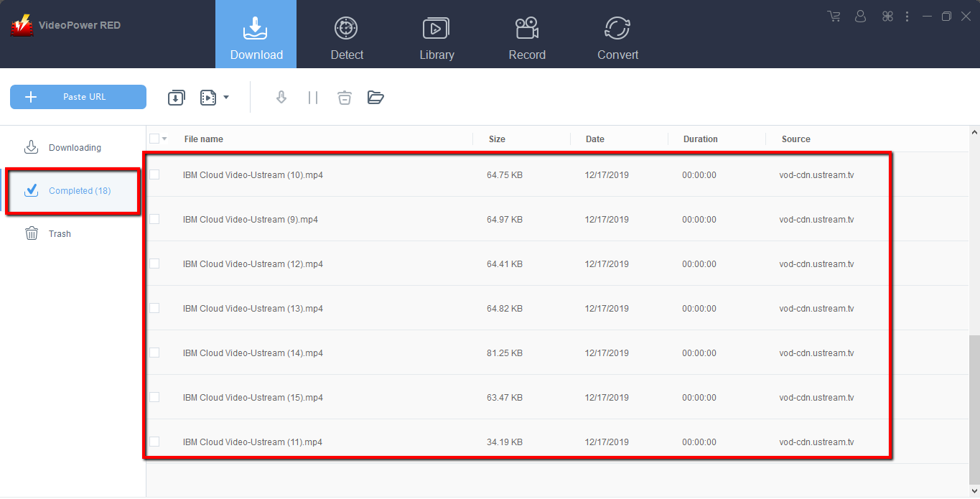Click the user account icon
This screenshot has width=980, height=499.
click(x=860, y=16)
